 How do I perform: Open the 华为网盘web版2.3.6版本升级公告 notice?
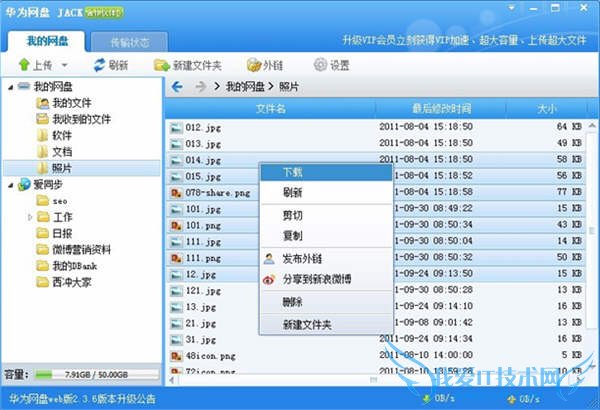(82, 399)
